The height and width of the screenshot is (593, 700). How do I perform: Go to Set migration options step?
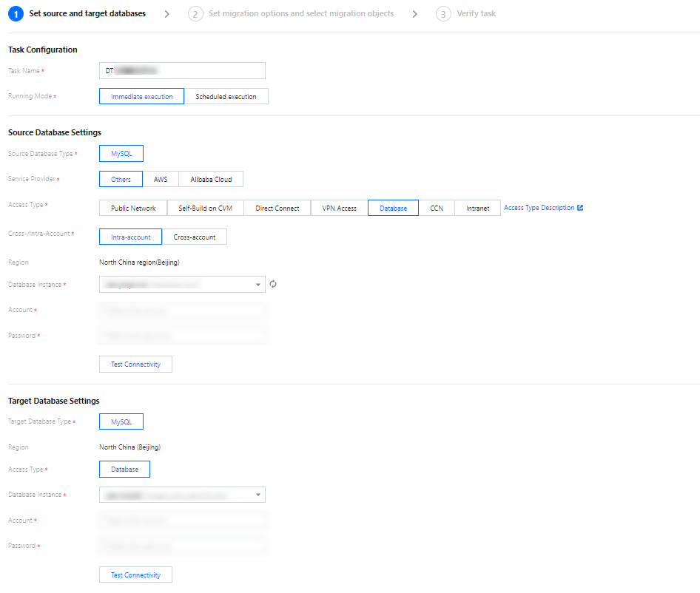(301, 13)
